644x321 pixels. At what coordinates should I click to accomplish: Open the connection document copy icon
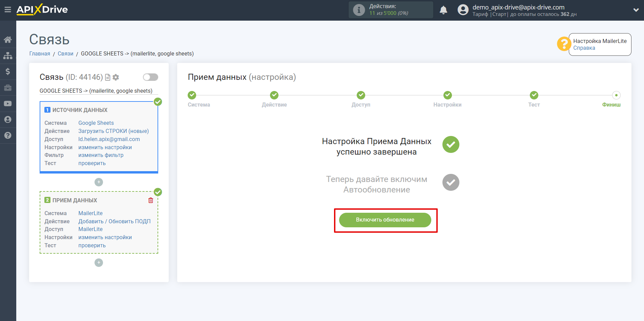(x=108, y=77)
